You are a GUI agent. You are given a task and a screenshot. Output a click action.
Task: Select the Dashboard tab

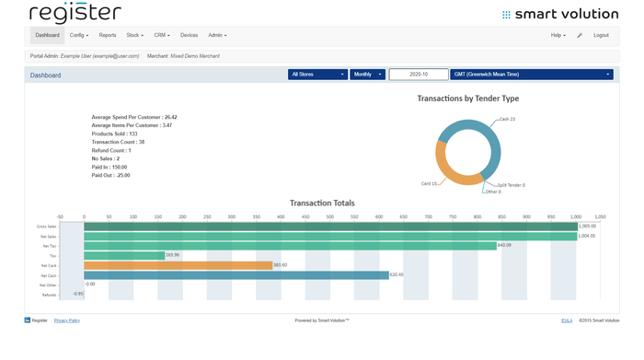[x=47, y=35]
